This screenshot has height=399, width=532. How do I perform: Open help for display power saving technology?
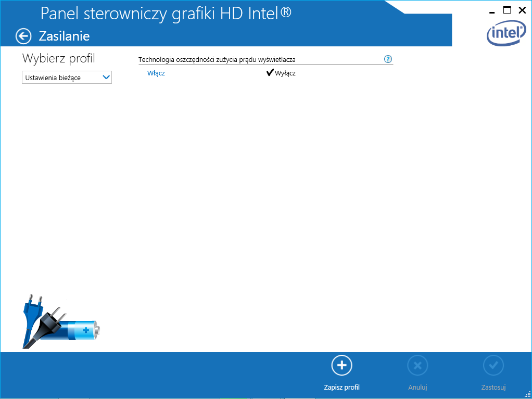[388, 59]
